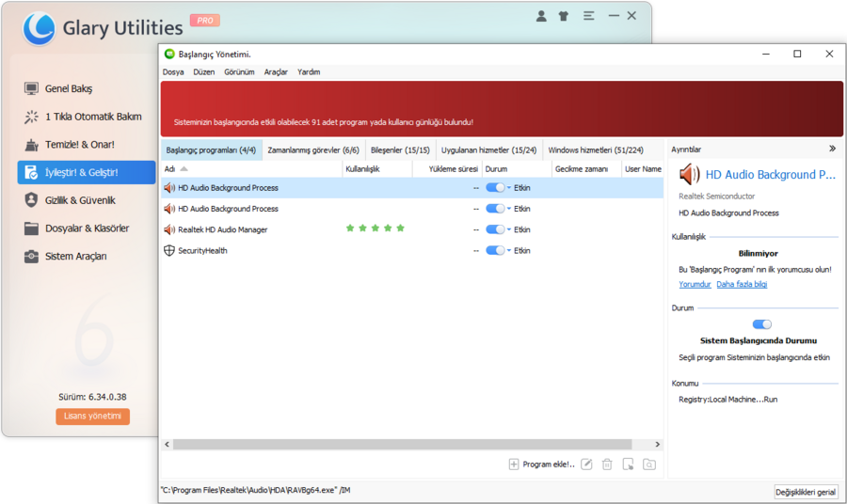The image size is (847, 504).
Task: Click the locate file icon next to trash
Action: coord(628,465)
